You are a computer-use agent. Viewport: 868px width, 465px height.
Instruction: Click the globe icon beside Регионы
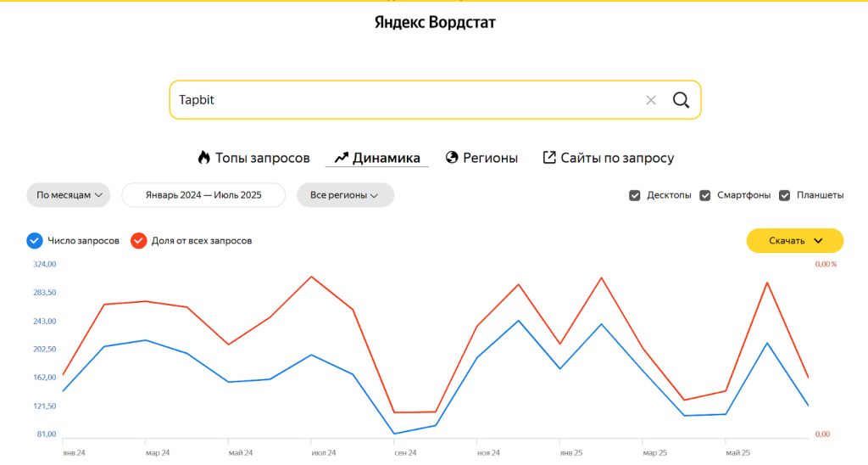[x=452, y=158]
